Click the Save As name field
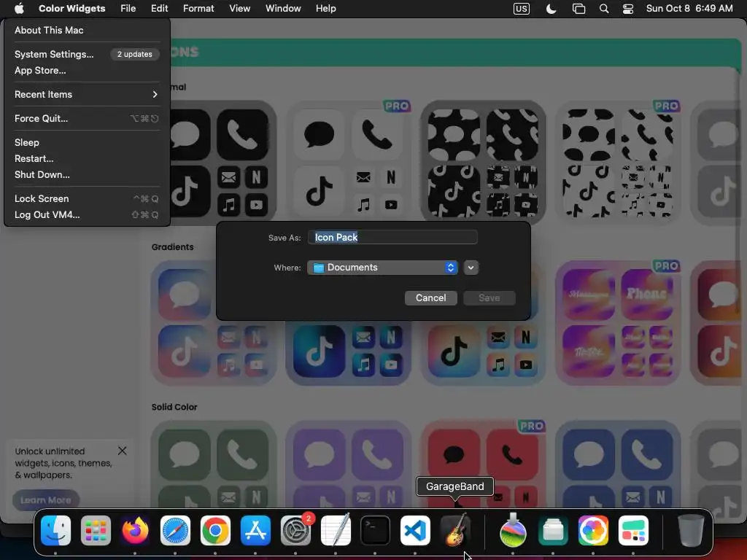Image resolution: width=747 pixels, height=560 pixels. tap(392, 237)
